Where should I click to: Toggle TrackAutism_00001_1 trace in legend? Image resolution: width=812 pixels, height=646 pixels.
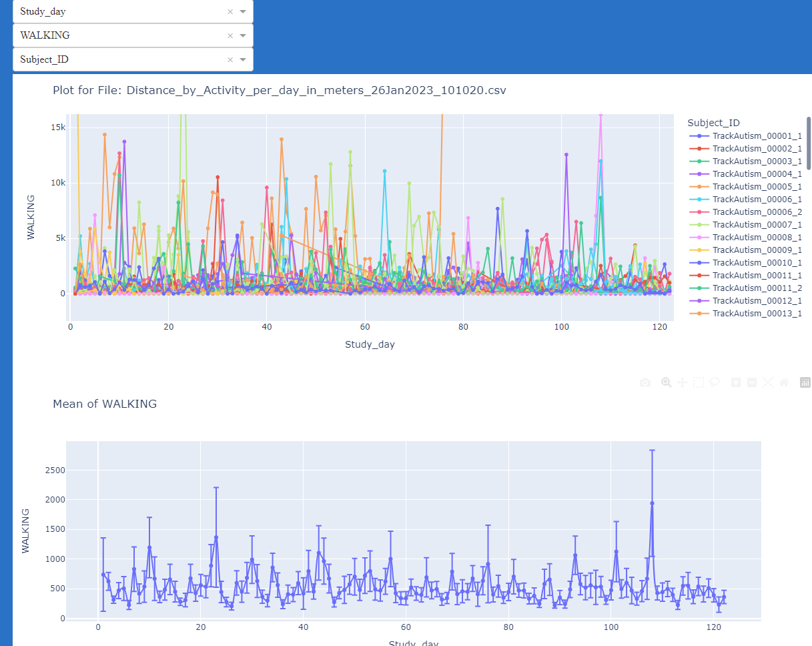click(757, 136)
